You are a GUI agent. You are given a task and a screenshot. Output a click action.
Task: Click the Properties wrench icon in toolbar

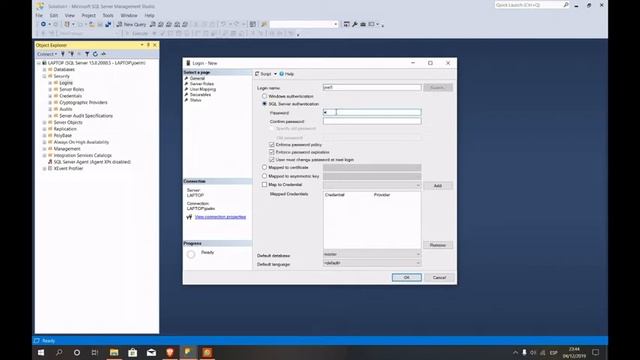pos(355,24)
